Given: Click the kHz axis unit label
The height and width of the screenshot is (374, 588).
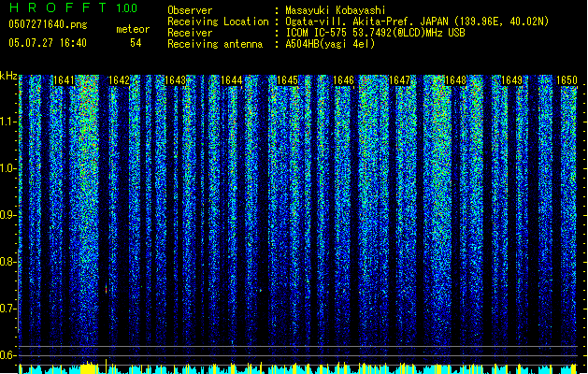Looking at the screenshot, I should 8,76.
